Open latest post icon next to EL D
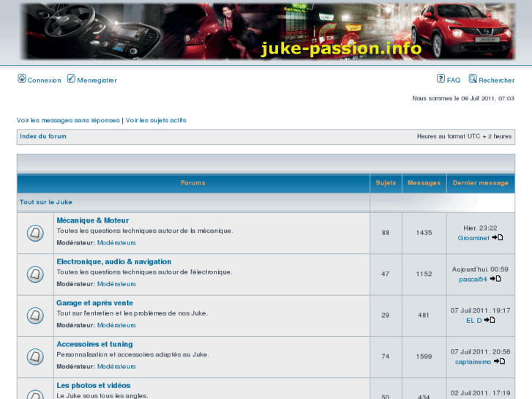Image resolution: width=532 pixels, height=399 pixels. (490, 320)
